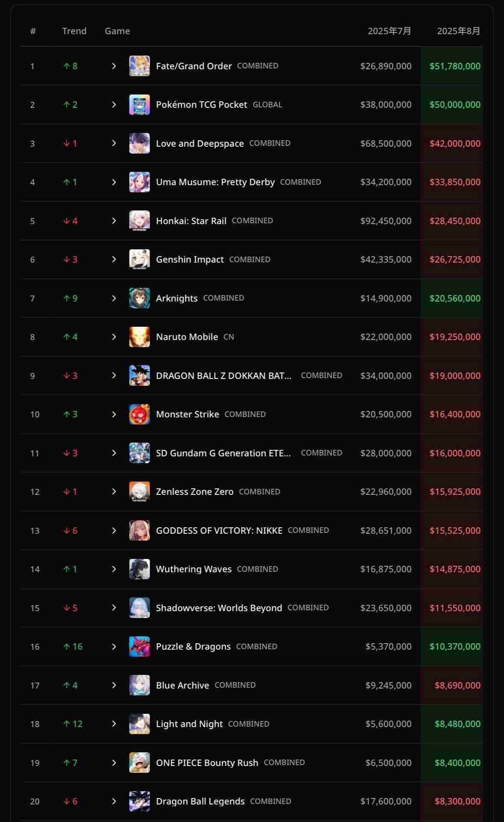Open the Uma Musume: Pretty Derby title
This screenshot has width=504, height=822.
coord(215,182)
